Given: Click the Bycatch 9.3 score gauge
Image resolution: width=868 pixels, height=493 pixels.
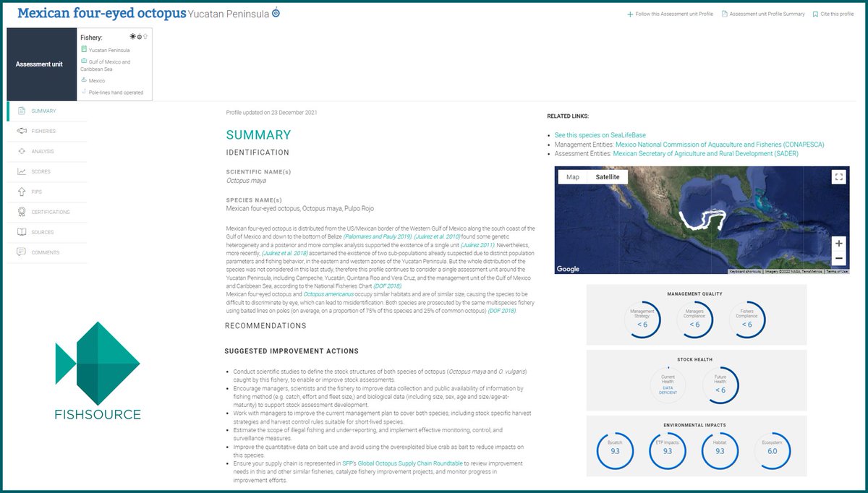Looking at the screenshot, I should (615, 451).
